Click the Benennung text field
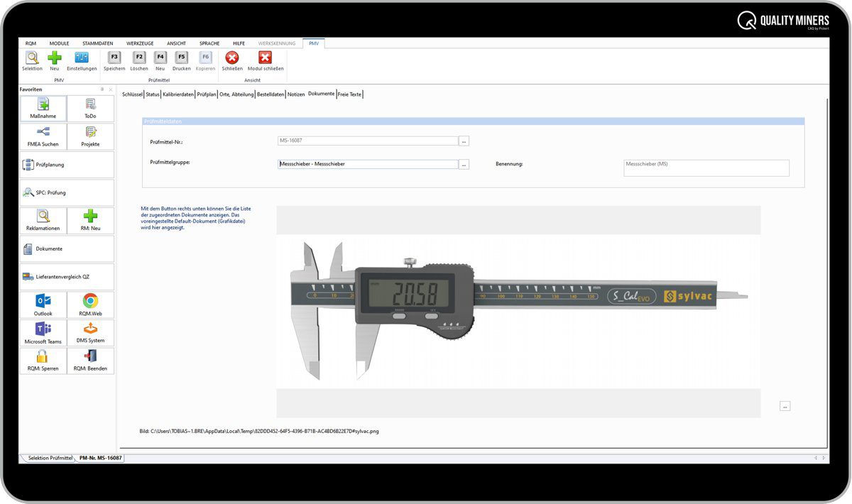 [706, 168]
